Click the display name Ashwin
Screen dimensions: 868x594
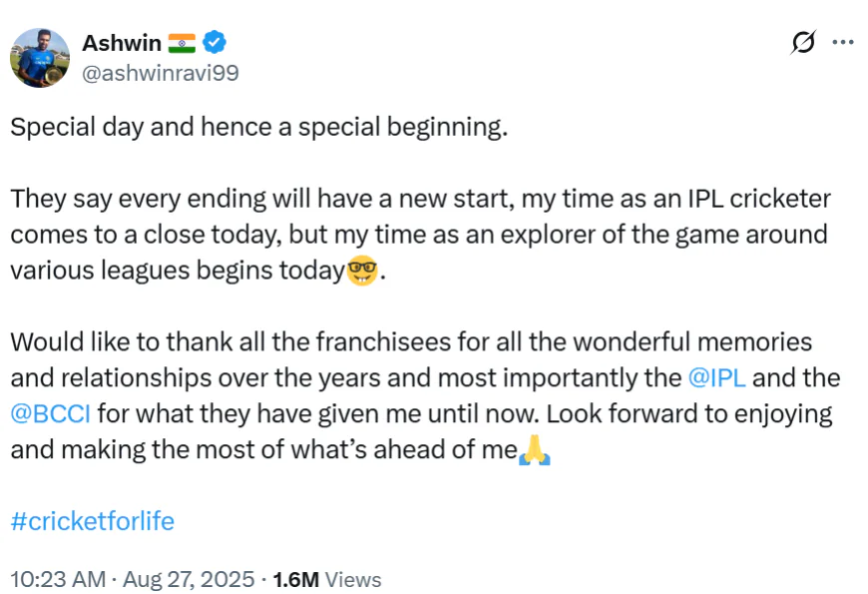pos(122,43)
